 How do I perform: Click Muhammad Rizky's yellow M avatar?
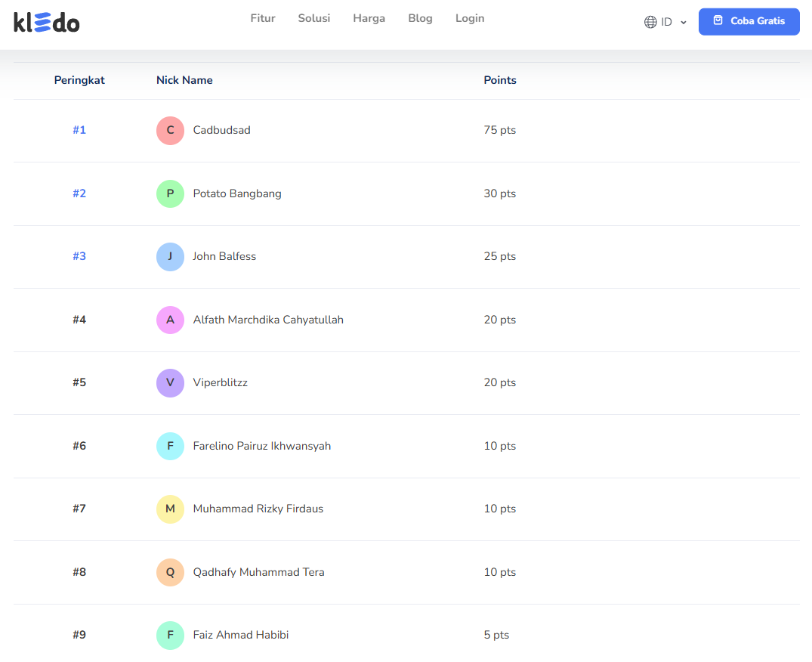coord(170,509)
